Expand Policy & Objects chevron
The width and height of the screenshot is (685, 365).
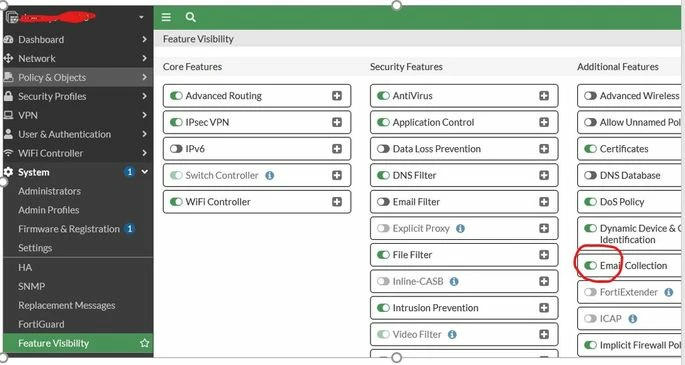[144, 77]
